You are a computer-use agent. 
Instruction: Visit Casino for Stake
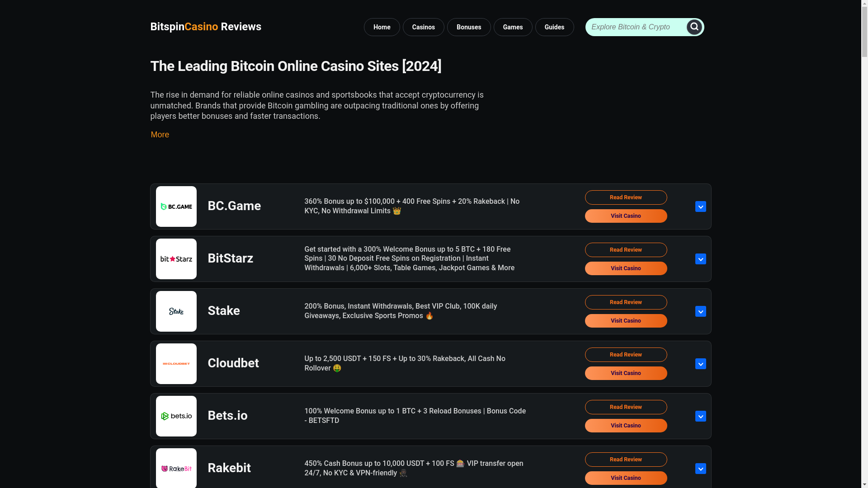coord(626,321)
